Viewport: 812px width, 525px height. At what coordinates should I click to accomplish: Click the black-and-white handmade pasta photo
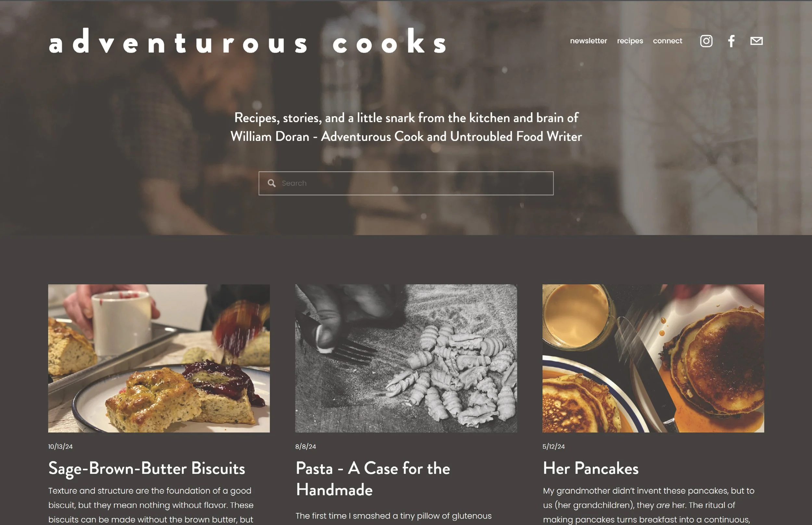coord(406,358)
